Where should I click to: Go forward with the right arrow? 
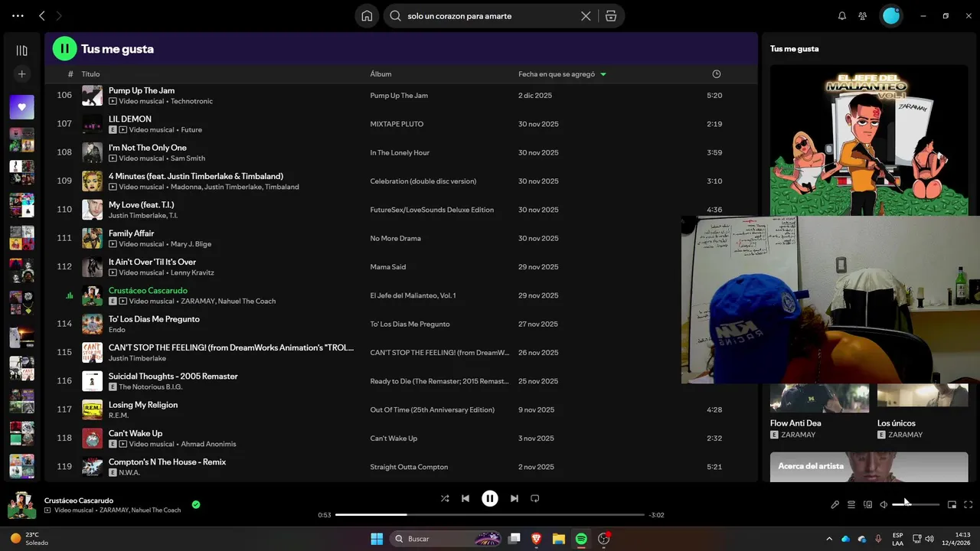pyautogui.click(x=59, y=16)
